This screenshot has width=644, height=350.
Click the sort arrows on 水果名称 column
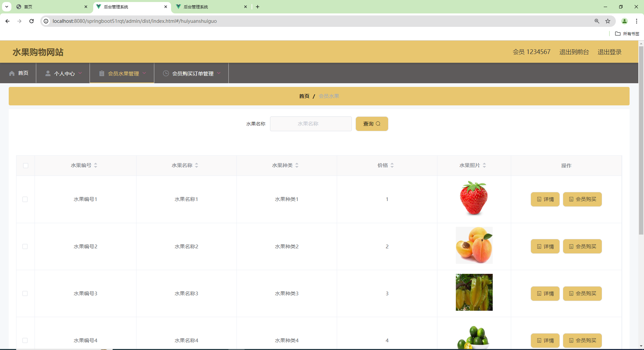click(x=197, y=165)
